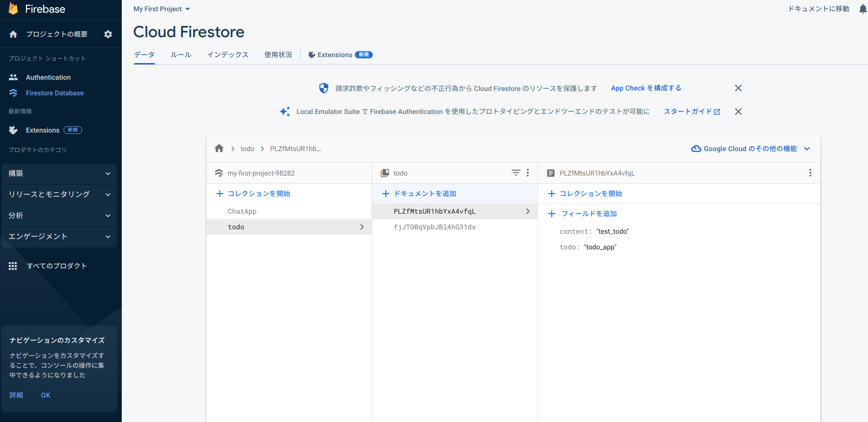The height and width of the screenshot is (422, 868).
Task: Click the Google Cloud icon
Action: click(x=696, y=149)
